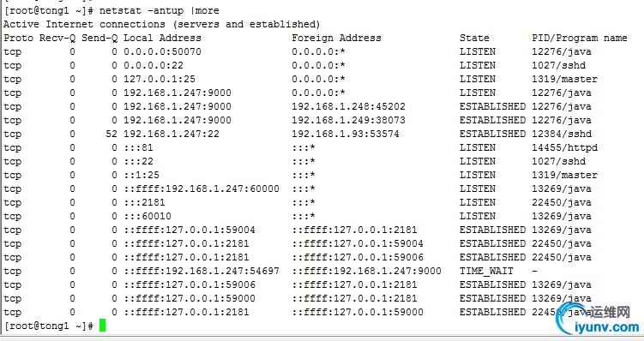The width and height of the screenshot is (644, 341).
Task: Click the green terminal cursor block
Action: tap(102, 326)
